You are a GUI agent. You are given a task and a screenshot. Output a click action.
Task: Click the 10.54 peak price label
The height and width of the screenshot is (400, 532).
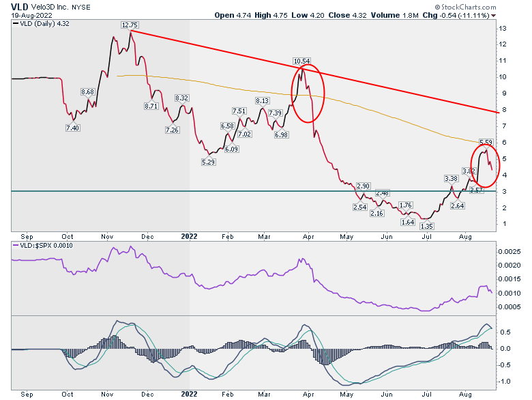[301, 61]
